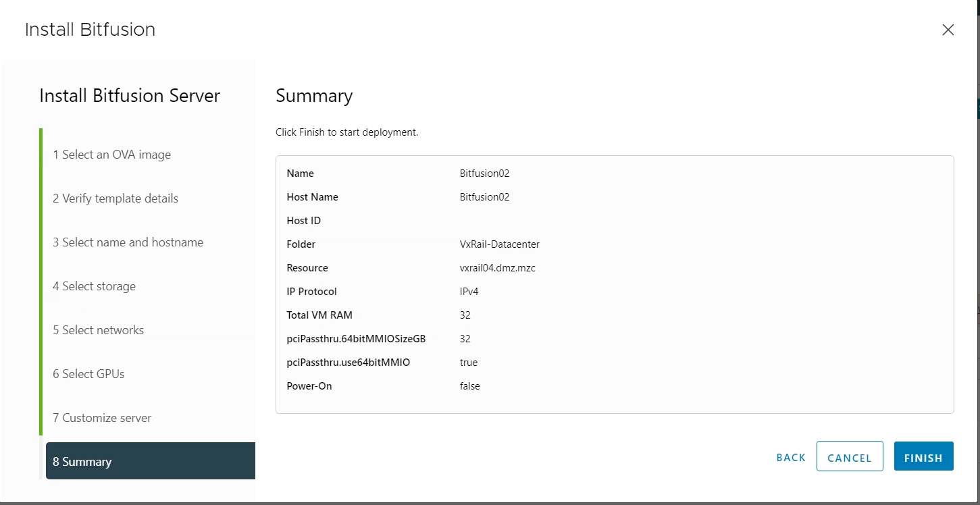Select step 8 Summary
The height and width of the screenshot is (505, 980).
coord(151,461)
